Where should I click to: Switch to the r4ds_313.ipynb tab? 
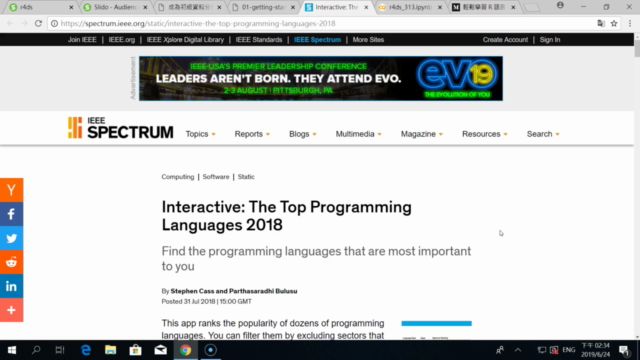pyautogui.click(x=411, y=7)
